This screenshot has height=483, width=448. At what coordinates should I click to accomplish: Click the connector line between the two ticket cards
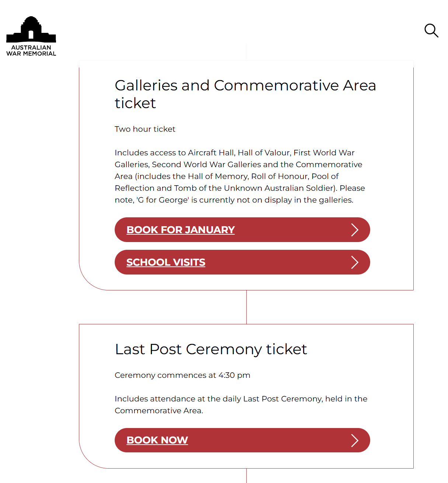(x=246, y=307)
